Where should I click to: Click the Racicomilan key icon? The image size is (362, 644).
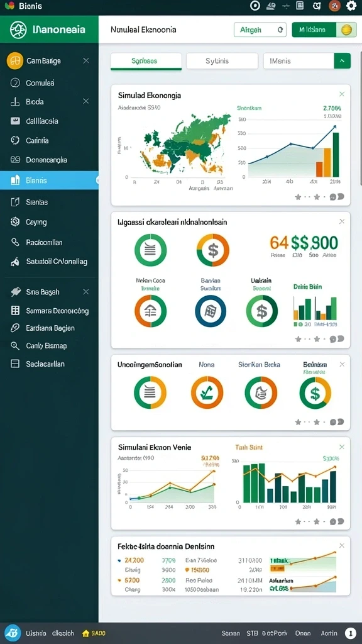point(15,242)
